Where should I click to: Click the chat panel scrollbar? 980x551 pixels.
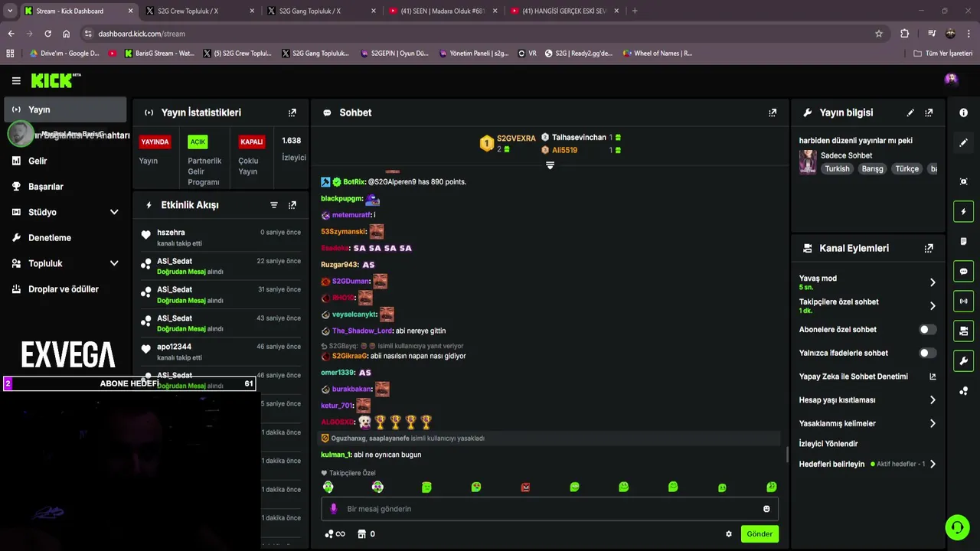(x=787, y=455)
